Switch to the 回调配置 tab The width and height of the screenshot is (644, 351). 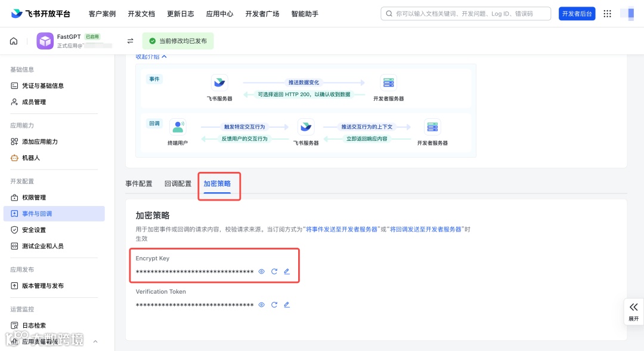[178, 184]
